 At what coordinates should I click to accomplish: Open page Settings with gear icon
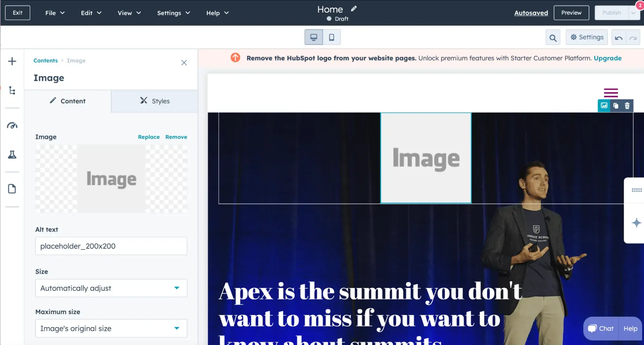pos(587,37)
